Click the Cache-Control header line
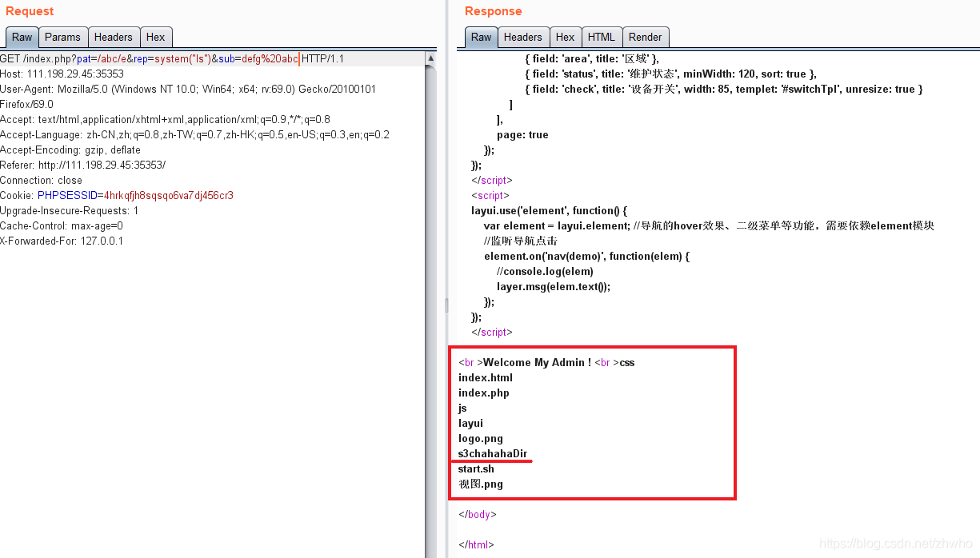 (x=62, y=225)
